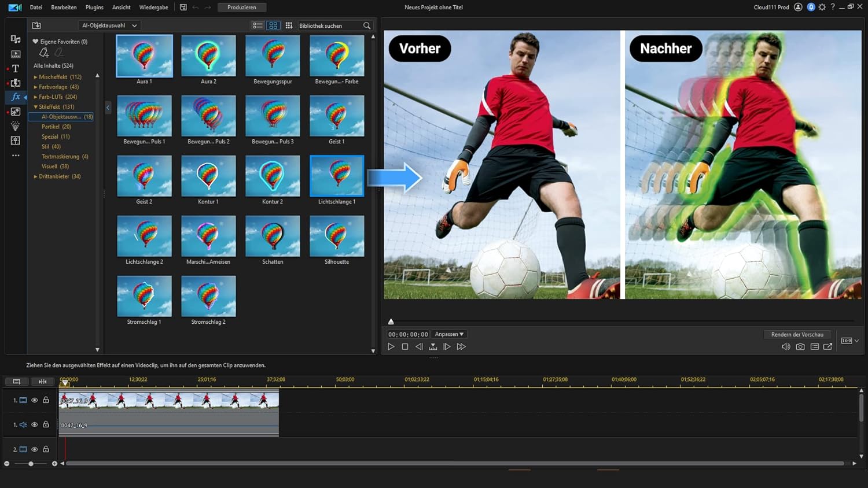Click Rendern der Vorschau button

point(797,334)
